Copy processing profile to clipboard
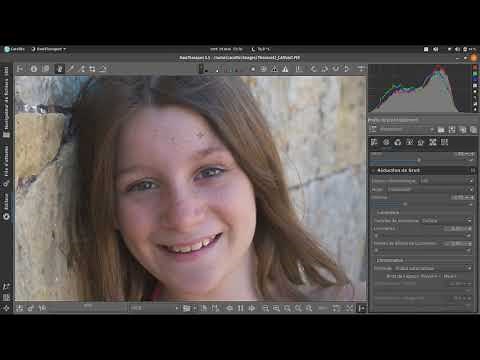This screenshot has height=360, width=480. pos(463,130)
